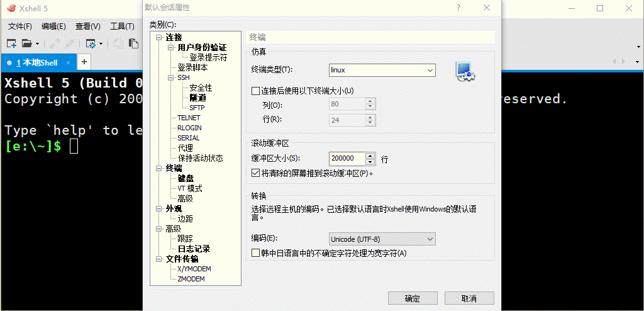The width and height of the screenshot is (644, 311).
Task: Click the open folder toolbar icon
Action: (x=26, y=43)
